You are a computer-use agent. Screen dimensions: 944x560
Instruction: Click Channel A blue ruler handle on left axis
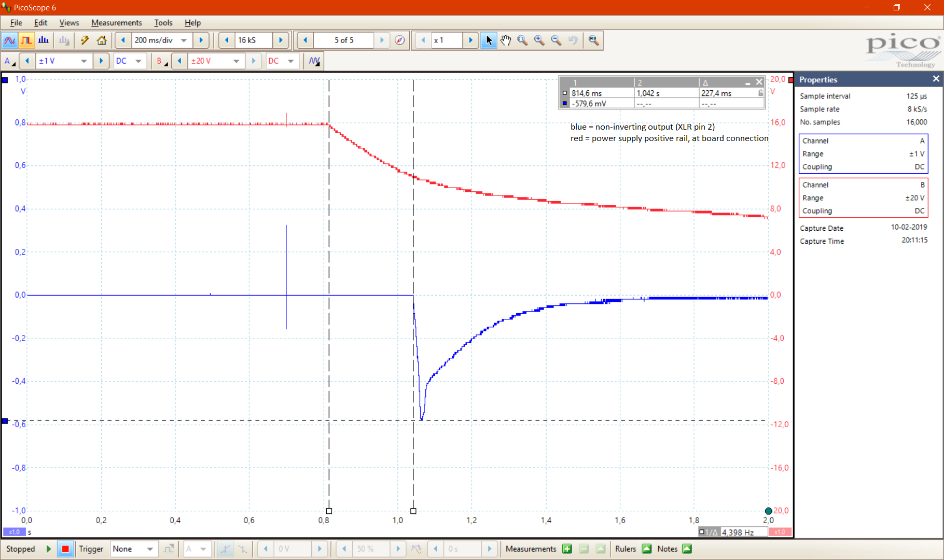(x=5, y=421)
